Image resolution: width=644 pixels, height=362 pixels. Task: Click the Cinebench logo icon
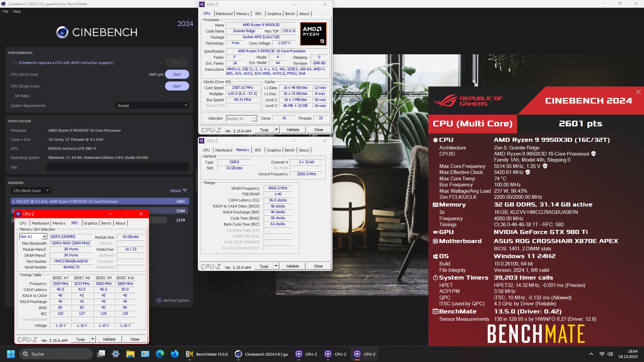tap(62, 32)
